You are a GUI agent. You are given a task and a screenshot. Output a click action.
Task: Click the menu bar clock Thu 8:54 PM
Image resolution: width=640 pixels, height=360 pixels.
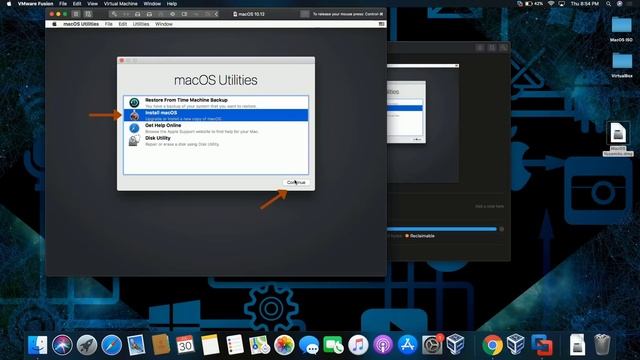coord(585,4)
